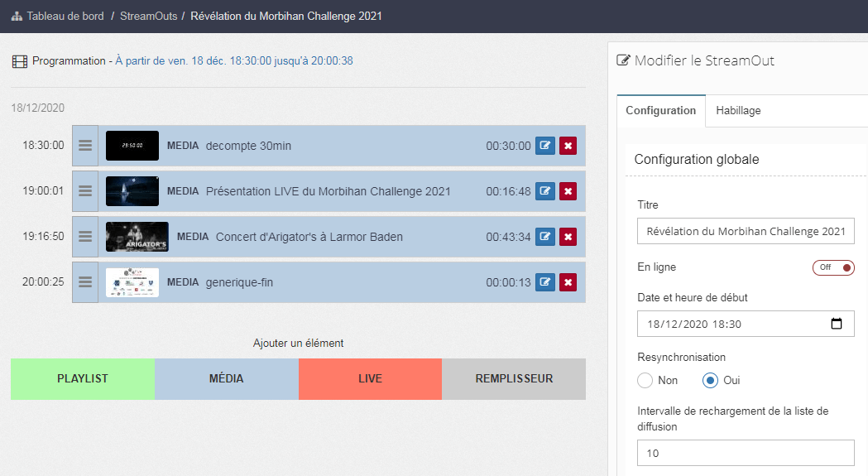Click title Présentation LIVE du Morbihan Challenge 2021

tap(328, 191)
